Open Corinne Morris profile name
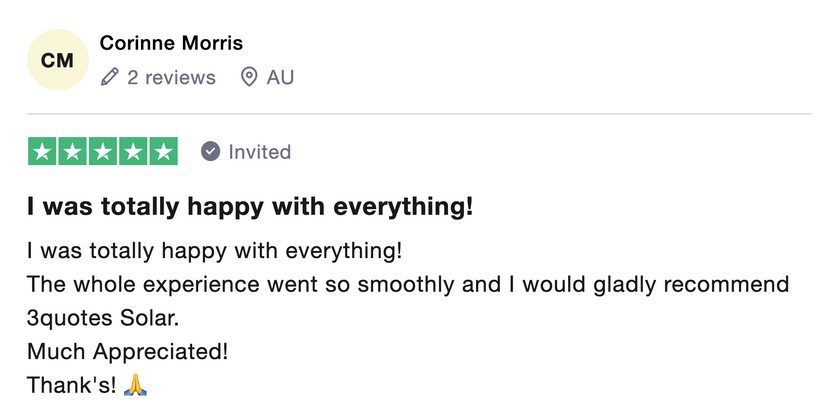 coord(171,43)
